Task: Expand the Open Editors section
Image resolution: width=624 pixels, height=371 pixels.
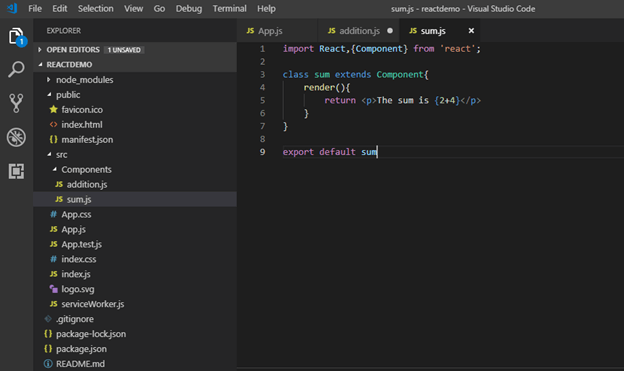Action: pos(40,49)
